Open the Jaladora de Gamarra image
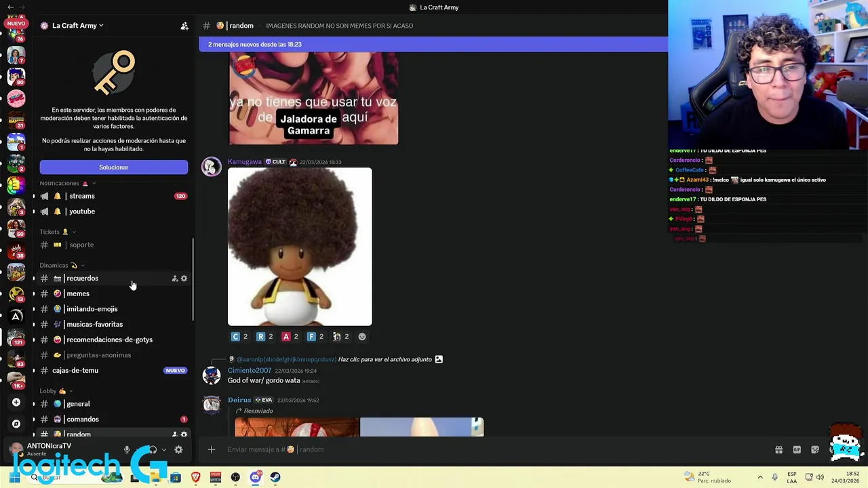Screen dimensions: 868x488 (313, 98)
